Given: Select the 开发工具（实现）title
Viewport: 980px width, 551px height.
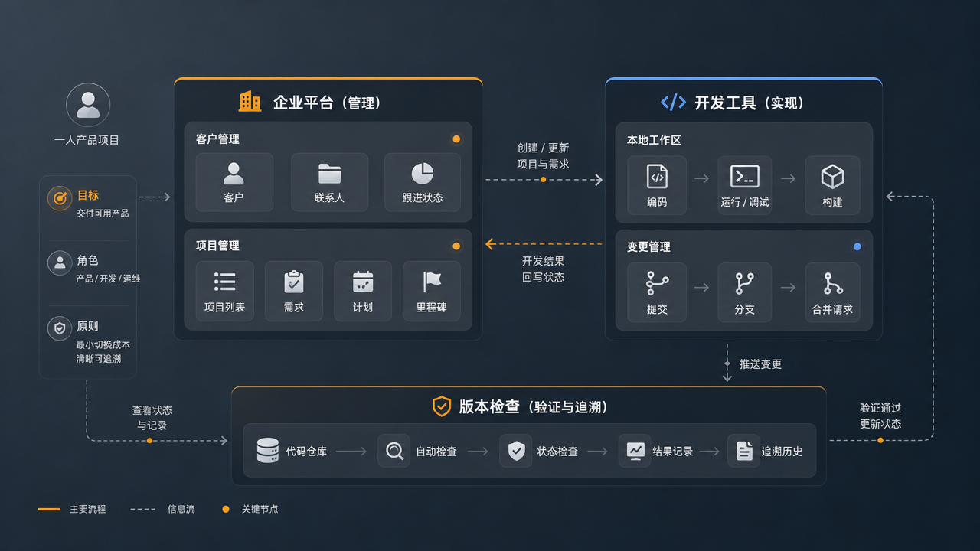Looking at the screenshot, I should tap(750, 103).
